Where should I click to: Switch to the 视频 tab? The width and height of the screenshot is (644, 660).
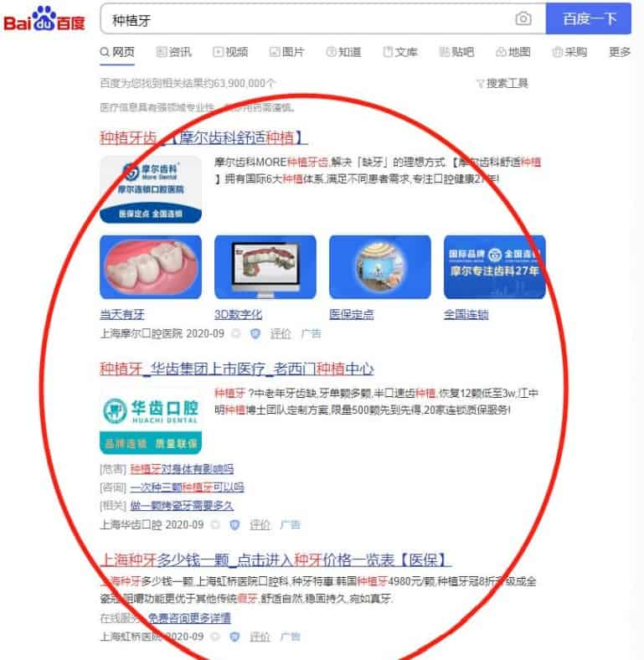pos(230,52)
